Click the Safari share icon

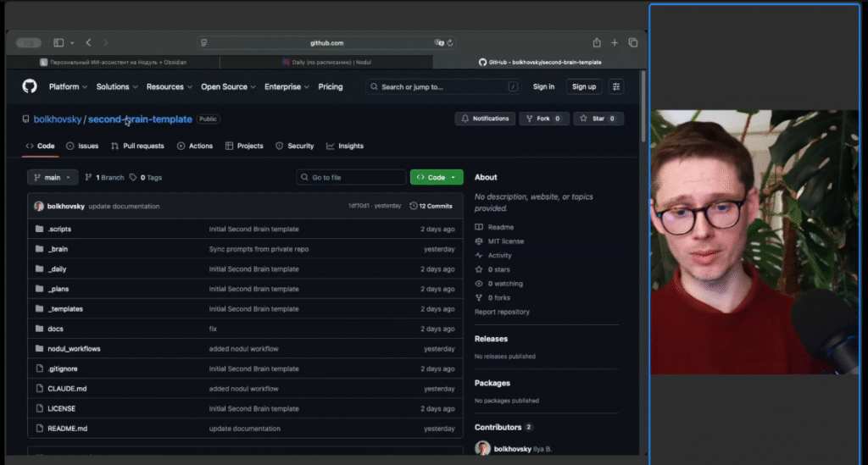597,42
